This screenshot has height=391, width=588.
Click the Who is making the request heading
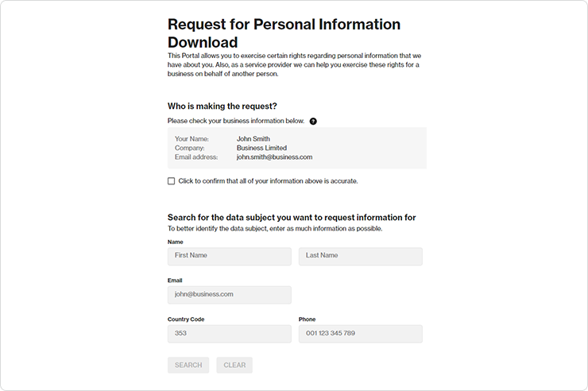[222, 106]
